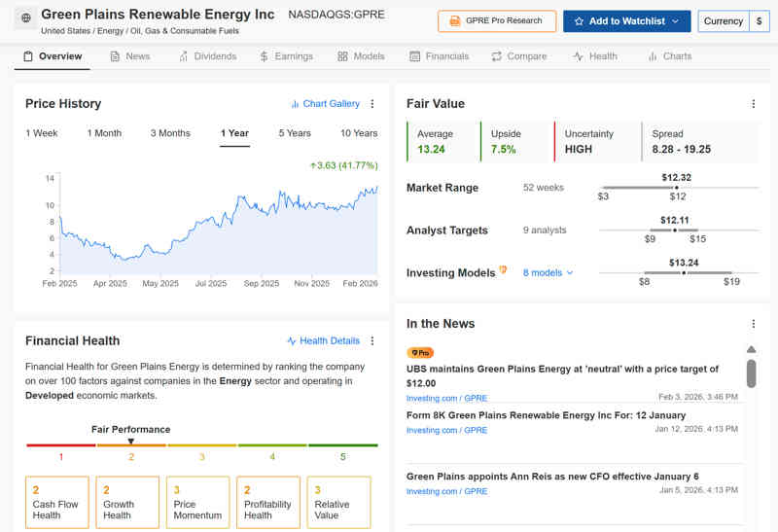Switch chart to 5 Years range
The image size is (778, 532).
point(295,133)
